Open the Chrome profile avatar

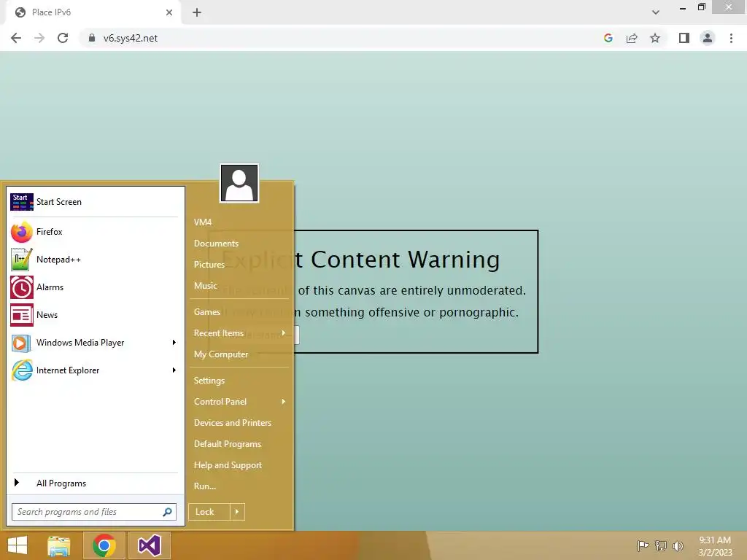coord(708,38)
